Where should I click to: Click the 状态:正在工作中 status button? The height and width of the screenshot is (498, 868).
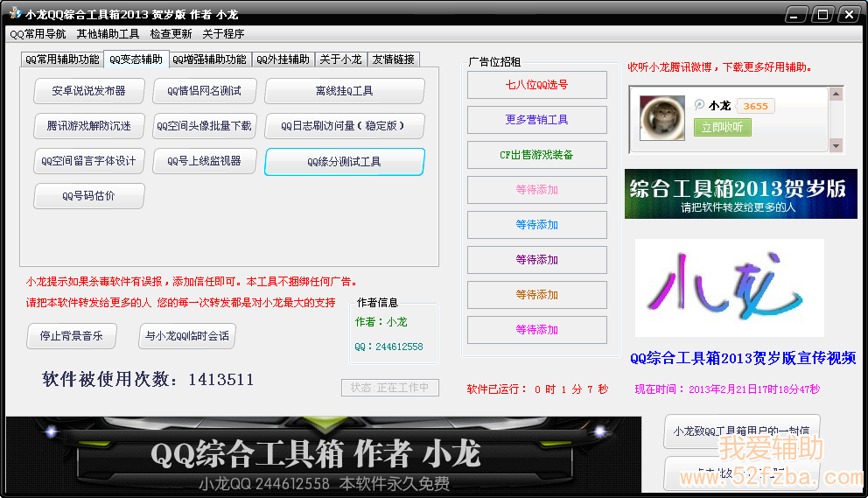(x=390, y=388)
